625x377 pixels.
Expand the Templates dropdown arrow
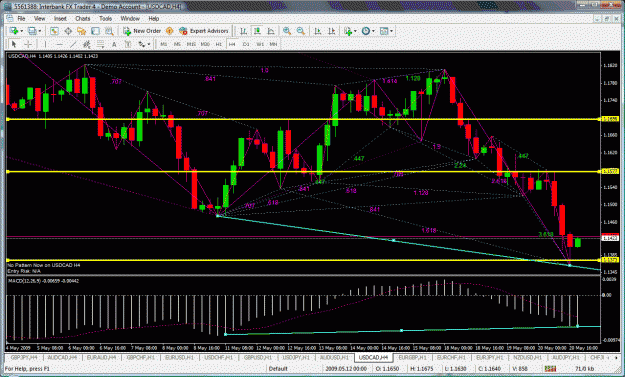click(x=391, y=31)
